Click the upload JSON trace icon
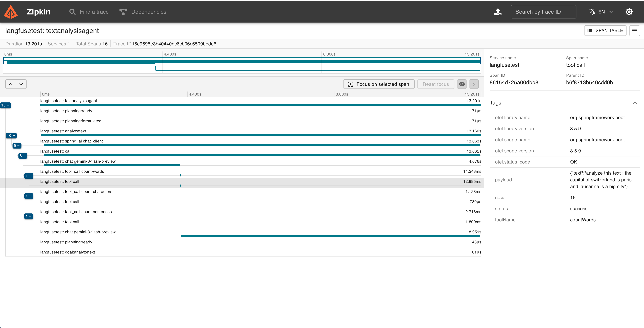Screen dimensions: 644x328 [x=498, y=12]
